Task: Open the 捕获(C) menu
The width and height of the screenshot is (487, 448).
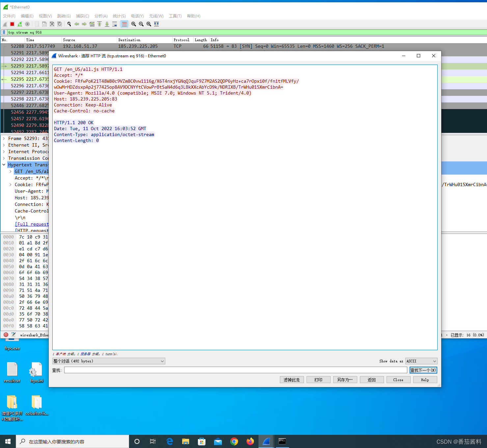Action: pos(83,16)
